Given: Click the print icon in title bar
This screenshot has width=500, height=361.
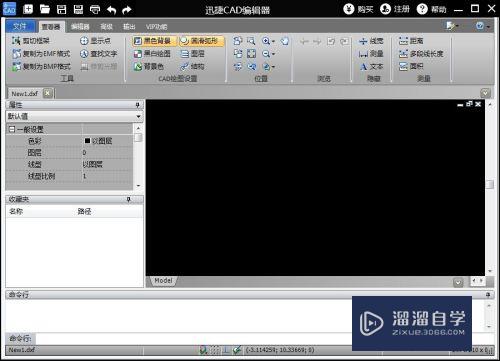Looking at the screenshot, I should tap(95, 9).
